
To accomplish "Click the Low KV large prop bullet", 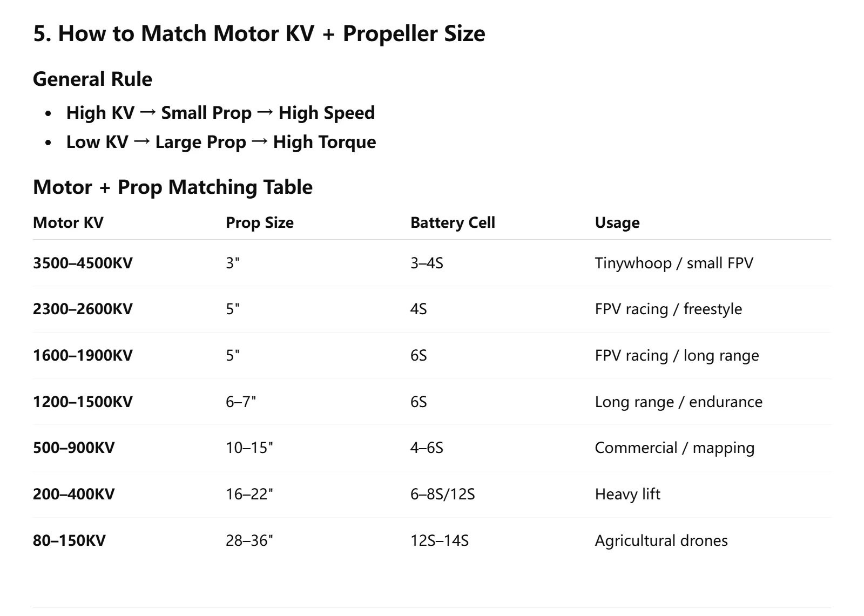I will [221, 142].
